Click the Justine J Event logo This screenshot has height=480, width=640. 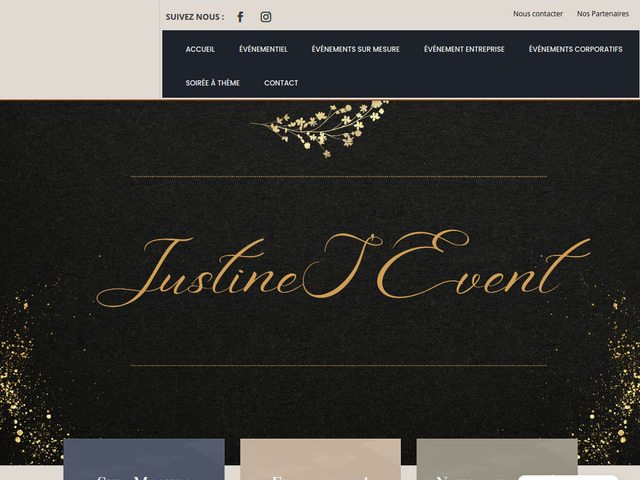point(340,268)
